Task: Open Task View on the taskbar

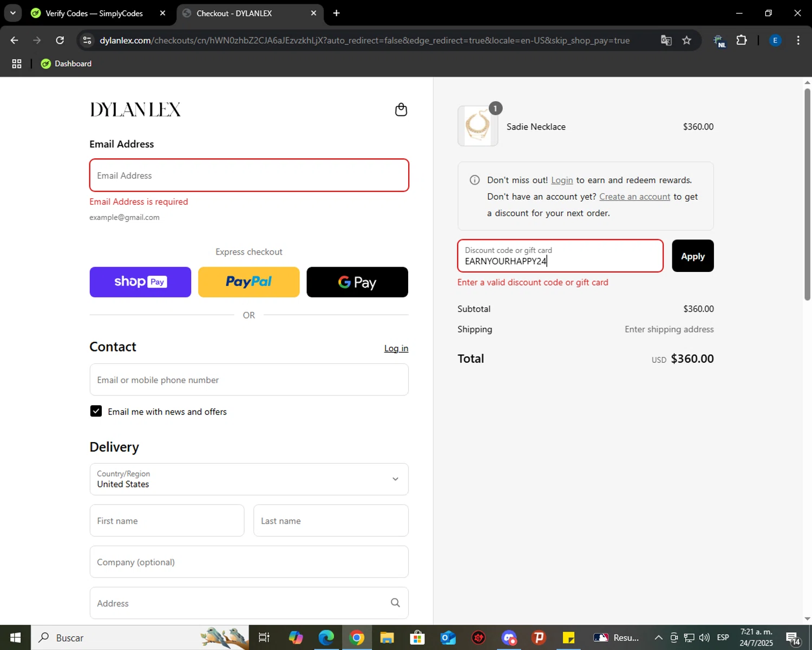Action: click(264, 638)
